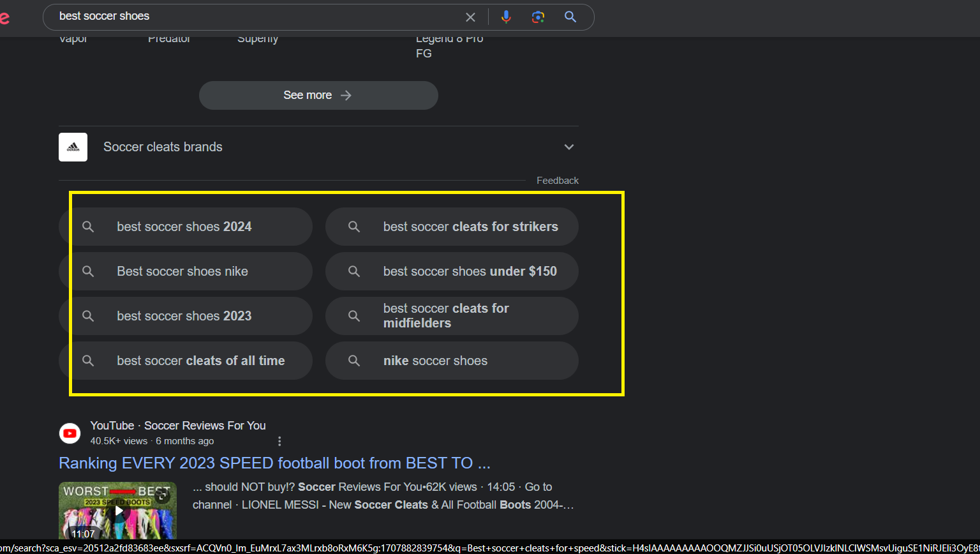980x554 pixels.
Task: Click the Google logo
Action: [4, 18]
